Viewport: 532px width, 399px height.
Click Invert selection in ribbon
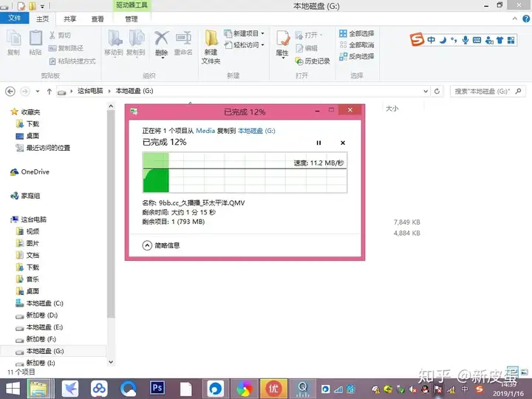tap(357, 56)
